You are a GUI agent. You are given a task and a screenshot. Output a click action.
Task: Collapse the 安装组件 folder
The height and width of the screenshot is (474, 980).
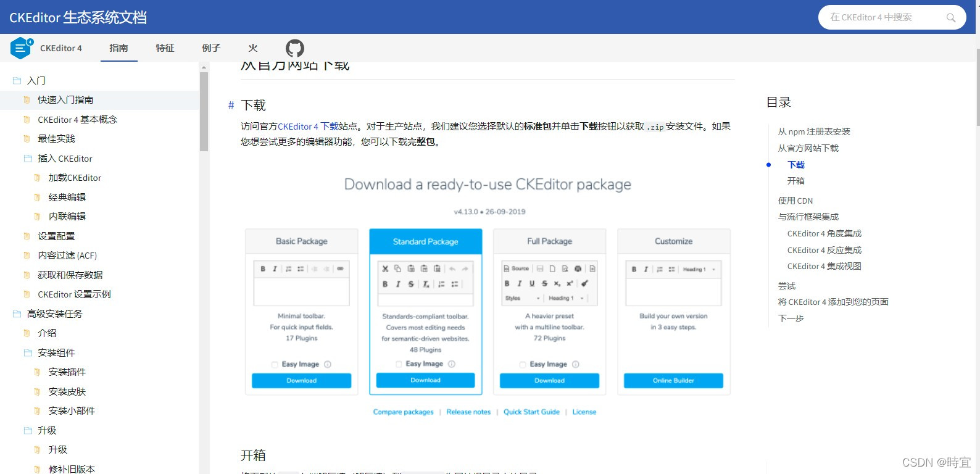click(28, 353)
